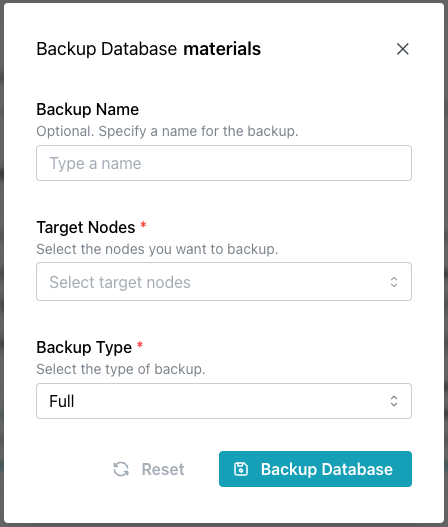Click the Backup Name input field
The height and width of the screenshot is (527, 448).
(224, 163)
